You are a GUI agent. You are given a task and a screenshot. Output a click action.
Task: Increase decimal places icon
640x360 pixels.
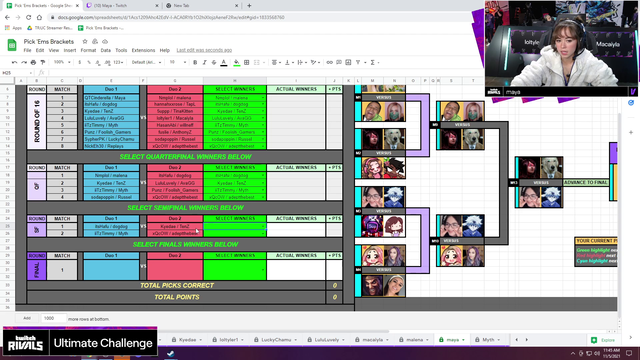point(107,62)
